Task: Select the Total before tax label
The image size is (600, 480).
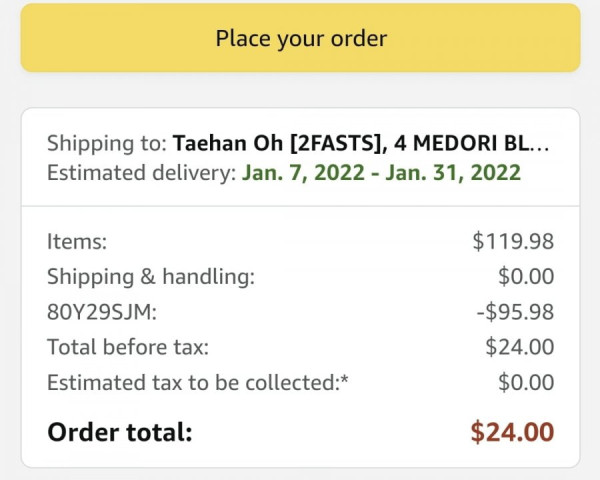Action: pos(128,347)
